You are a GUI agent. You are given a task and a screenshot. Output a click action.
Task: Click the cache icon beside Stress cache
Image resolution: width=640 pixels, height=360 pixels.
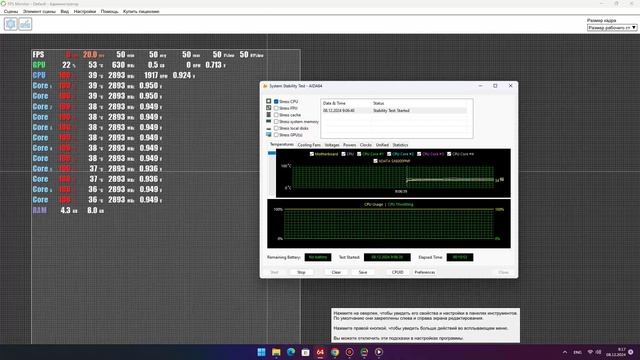click(x=269, y=115)
